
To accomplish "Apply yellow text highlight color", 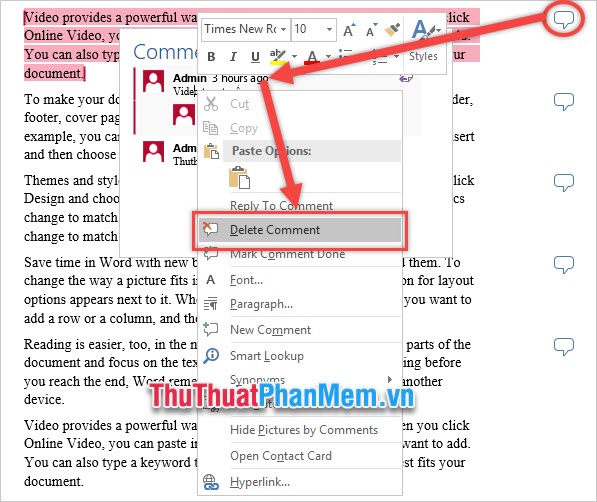I will (x=278, y=56).
